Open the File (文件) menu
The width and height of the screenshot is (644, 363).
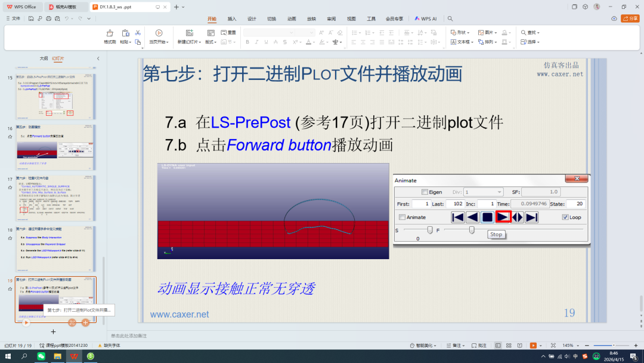[x=13, y=19]
